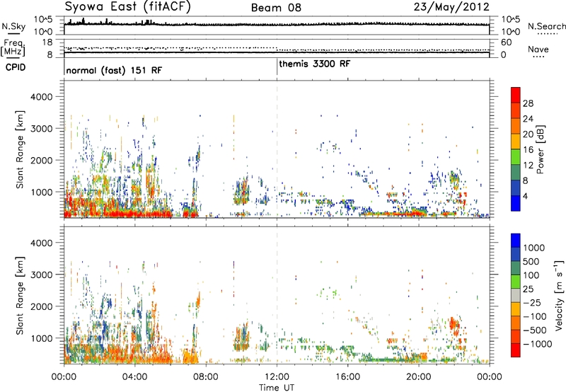Click the 'Syowa East (fitACF)' title
566x392 pixels.
pyautogui.click(x=128, y=7)
